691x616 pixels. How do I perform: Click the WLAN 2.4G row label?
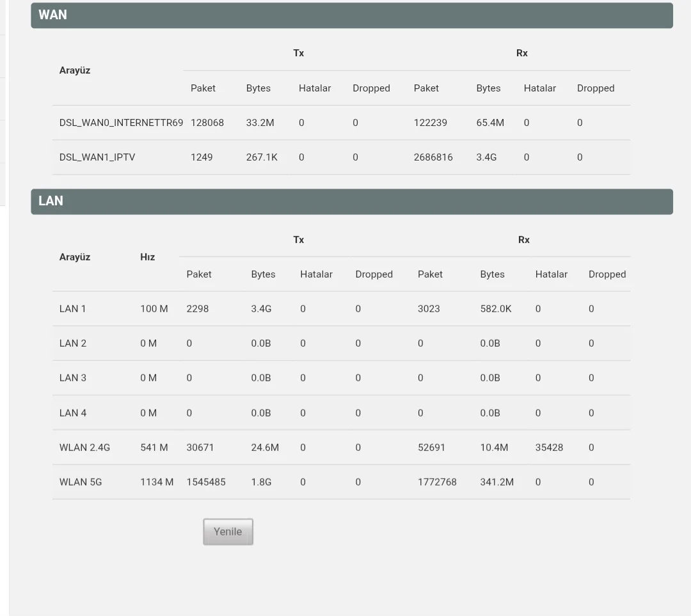84,448
